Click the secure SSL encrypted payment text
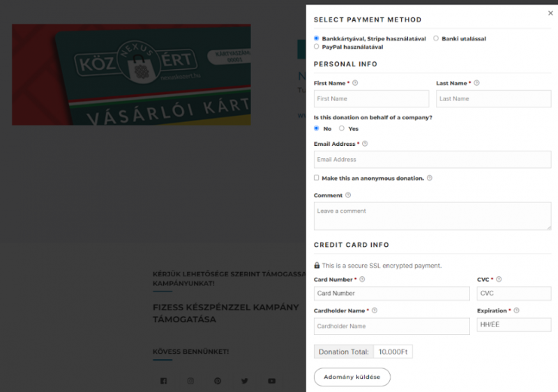Image resolution: width=558 pixels, height=392 pixels. pyautogui.click(x=382, y=266)
